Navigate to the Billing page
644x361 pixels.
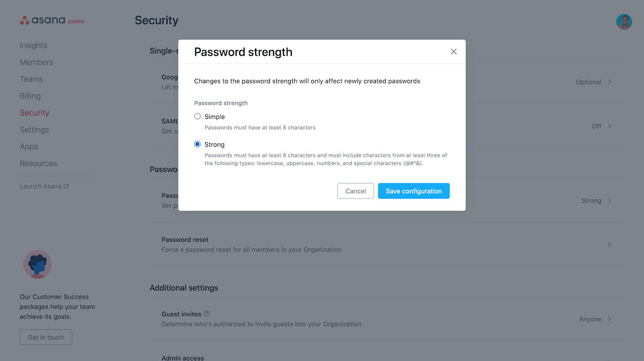click(x=30, y=96)
